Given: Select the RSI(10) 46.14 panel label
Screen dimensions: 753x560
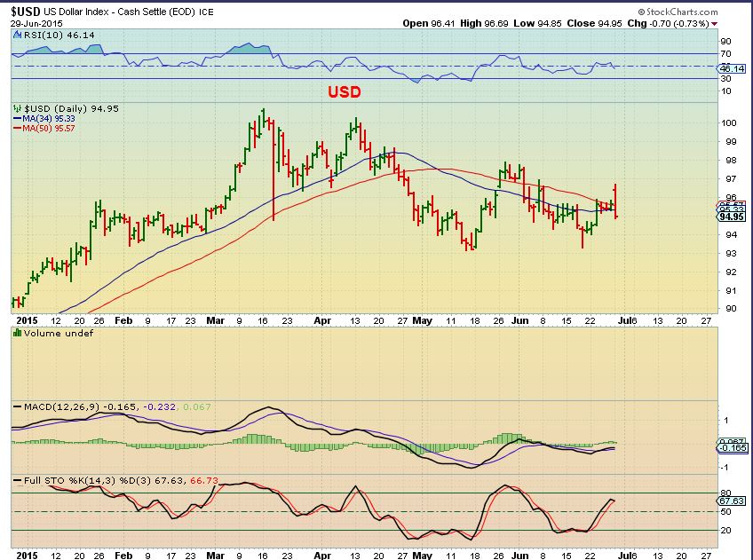Looking at the screenshot, I should point(59,35).
